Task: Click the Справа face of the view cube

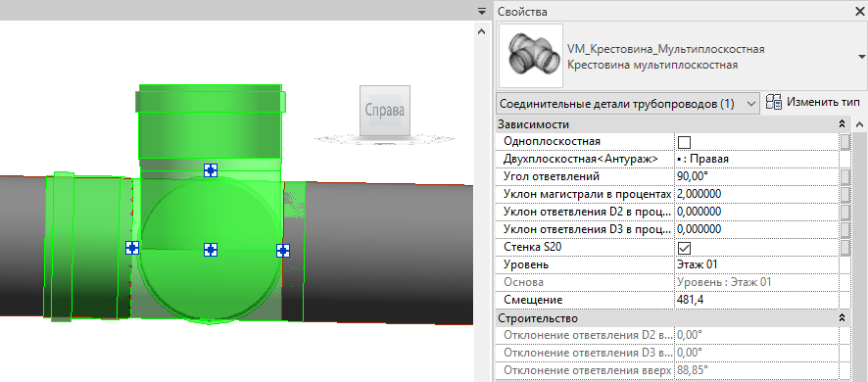Action: (x=385, y=110)
